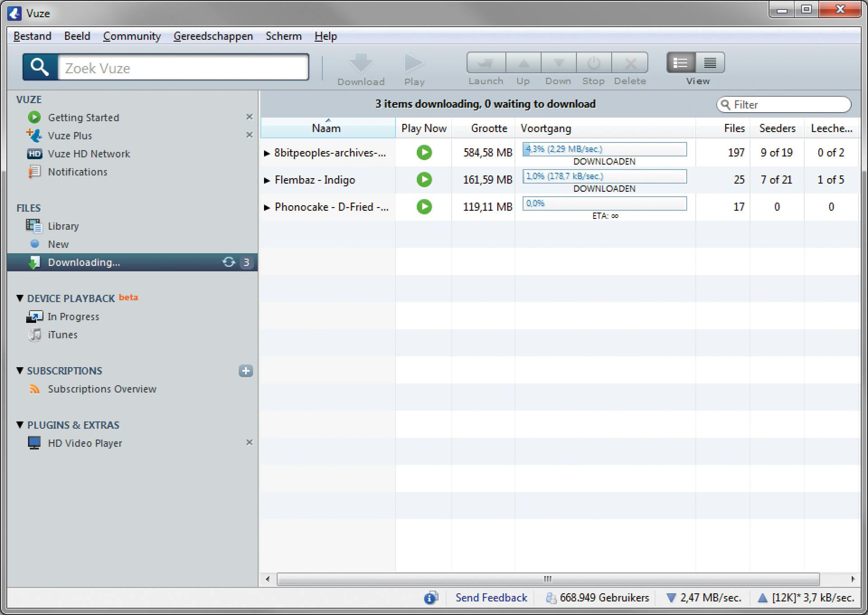
Task: Click the Launch toolbar icon
Action: pyautogui.click(x=486, y=63)
